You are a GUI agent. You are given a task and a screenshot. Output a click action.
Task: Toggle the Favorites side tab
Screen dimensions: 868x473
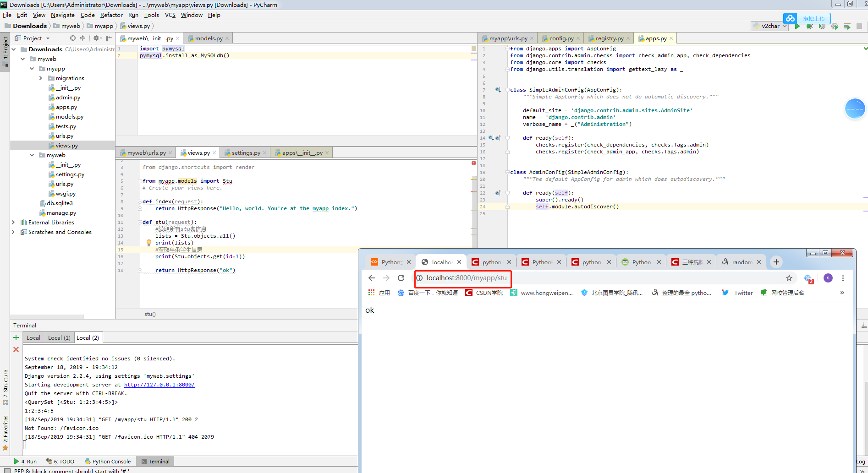point(5,433)
